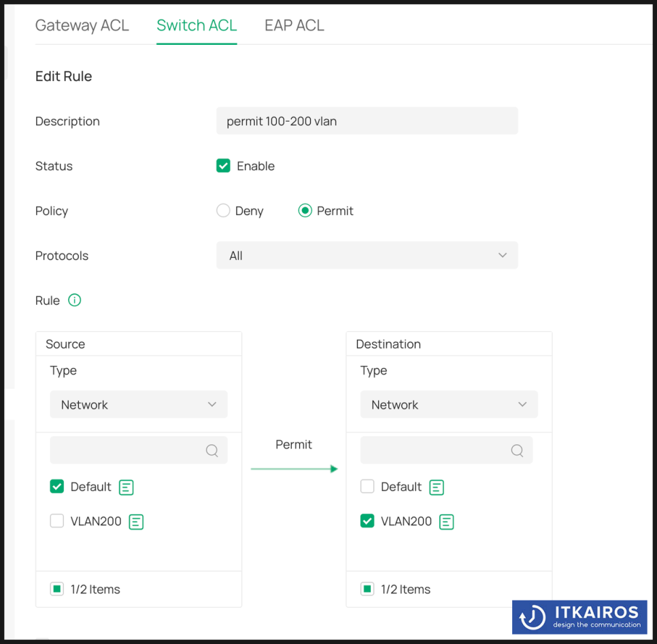The height and width of the screenshot is (644, 657).
Task: Select the Deny policy radio button
Action: point(223,210)
